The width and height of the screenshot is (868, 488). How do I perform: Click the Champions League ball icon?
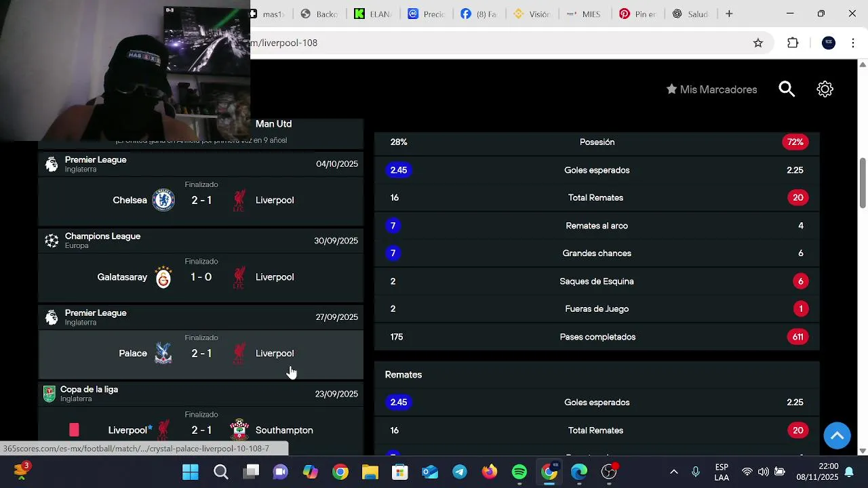click(x=52, y=241)
